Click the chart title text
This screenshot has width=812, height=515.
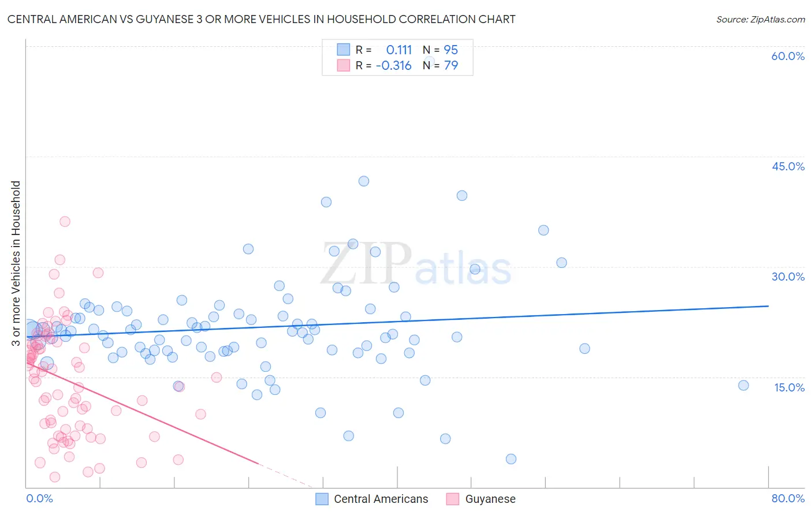pos(261,19)
